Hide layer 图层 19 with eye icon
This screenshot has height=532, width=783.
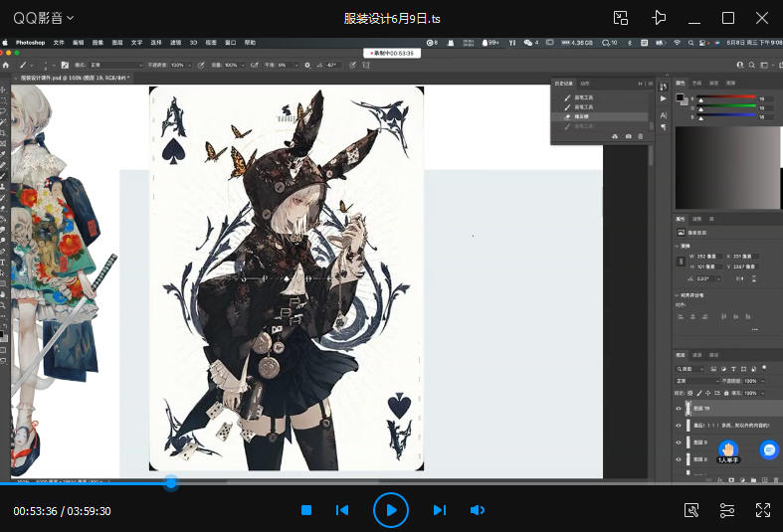679,408
